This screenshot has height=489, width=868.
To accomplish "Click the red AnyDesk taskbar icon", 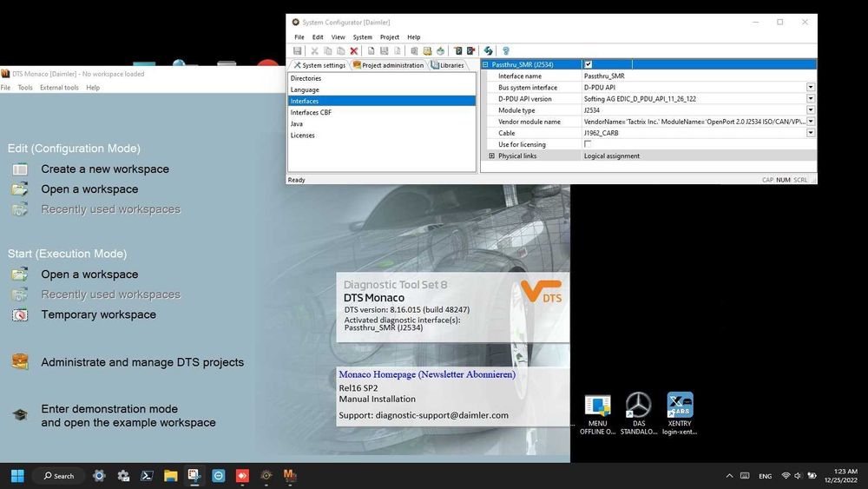I will tap(242, 476).
